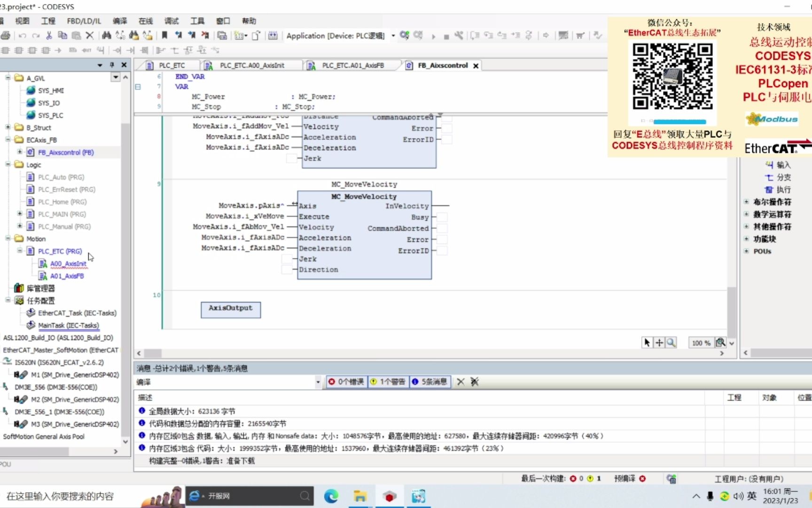Expand the Motion folder in the project tree
812x508 pixels.
(x=8, y=238)
